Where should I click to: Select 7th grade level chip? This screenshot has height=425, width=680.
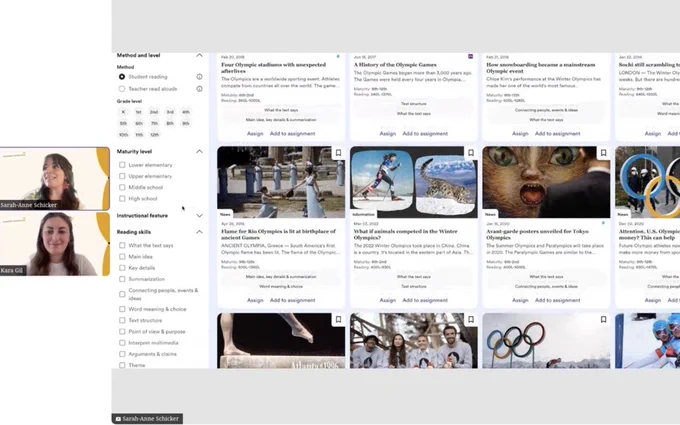pyautogui.click(x=154, y=123)
